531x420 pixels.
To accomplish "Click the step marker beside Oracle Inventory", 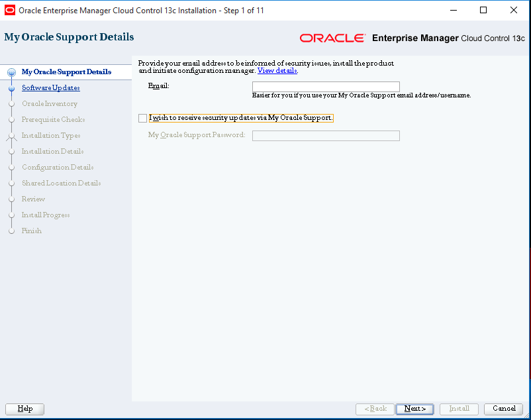I will point(11,103).
